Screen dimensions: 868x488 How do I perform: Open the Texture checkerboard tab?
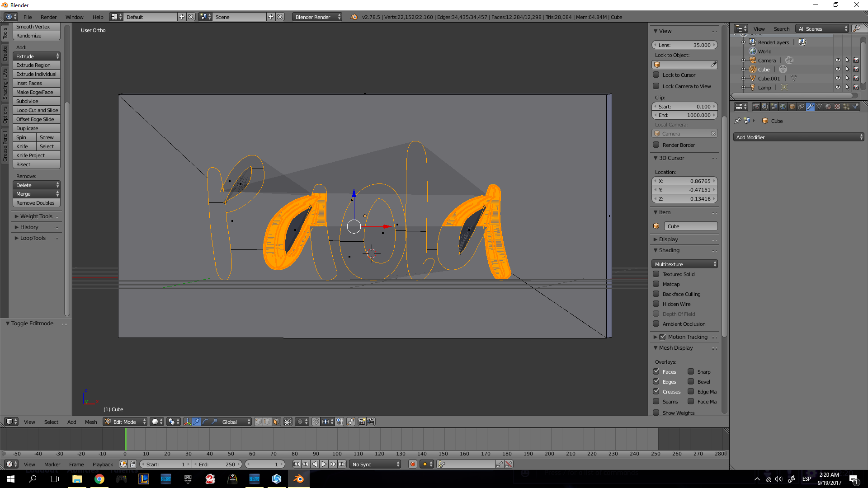click(x=837, y=107)
